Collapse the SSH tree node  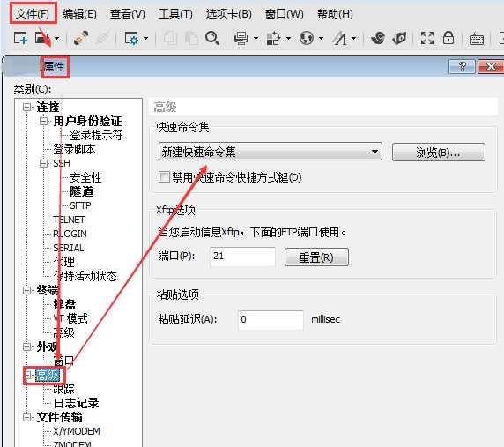43,163
